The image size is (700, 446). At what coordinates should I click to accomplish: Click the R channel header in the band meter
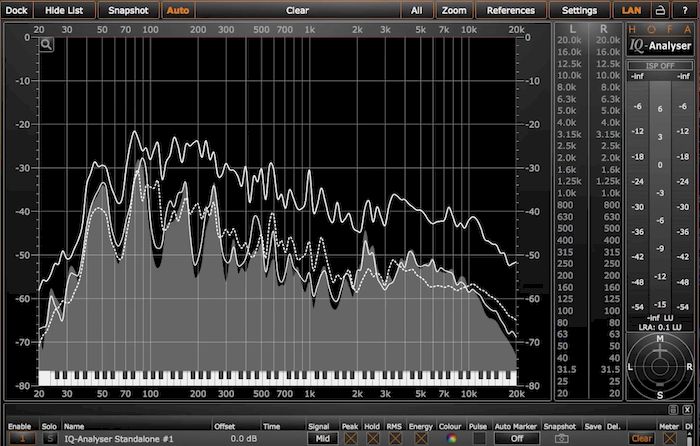(x=604, y=29)
